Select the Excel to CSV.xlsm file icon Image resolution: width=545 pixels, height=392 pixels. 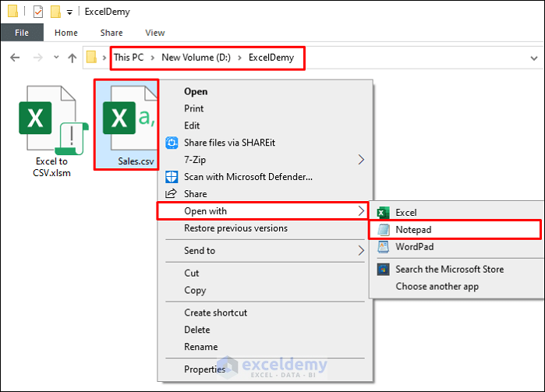[x=53, y=120]
